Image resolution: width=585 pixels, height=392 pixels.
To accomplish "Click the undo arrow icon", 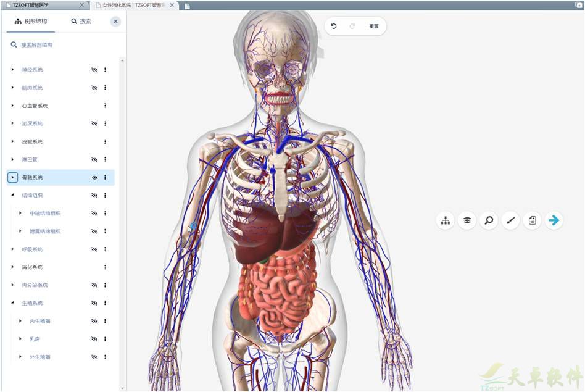I will click(334, 26).
